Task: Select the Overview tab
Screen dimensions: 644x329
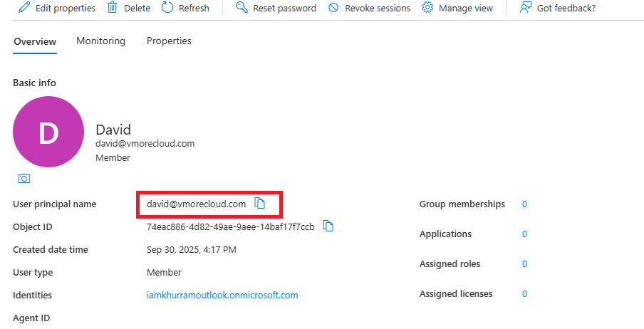Action: 35,41
